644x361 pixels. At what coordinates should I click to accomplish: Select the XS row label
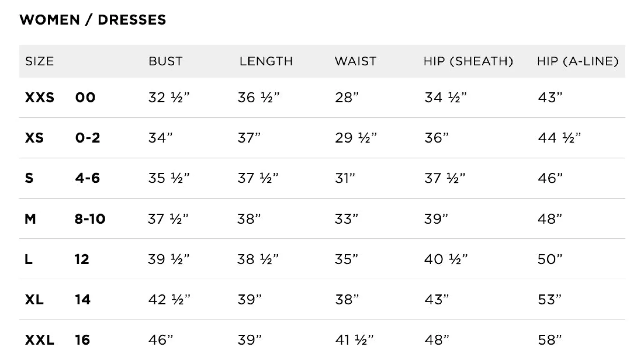click(34, 138)
